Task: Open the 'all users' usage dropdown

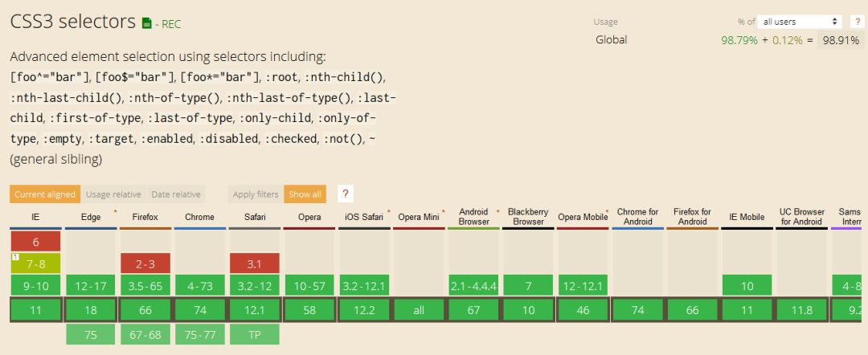Action: pyautogui.click(x=800, y=22)
